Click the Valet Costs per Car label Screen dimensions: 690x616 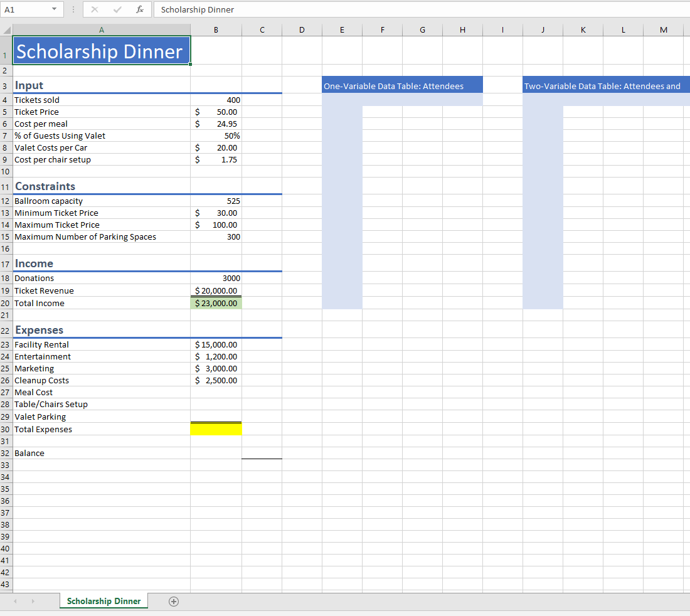tap(51, 148)
